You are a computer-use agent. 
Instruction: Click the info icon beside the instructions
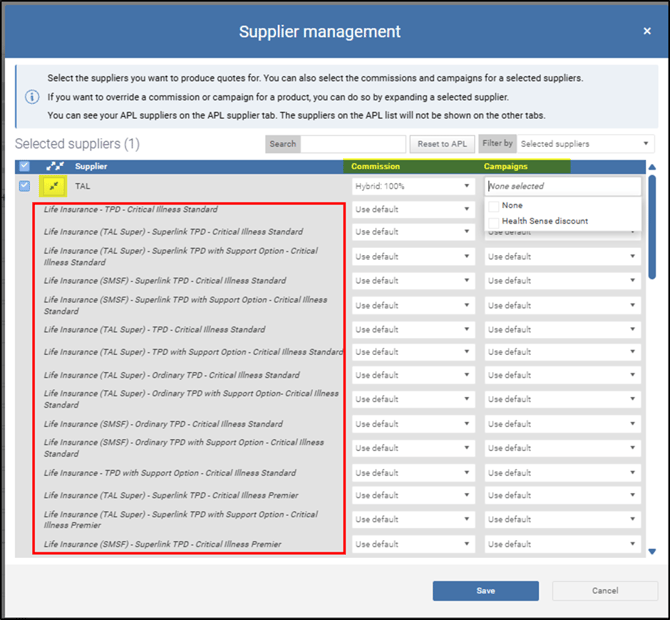point(31,97)
